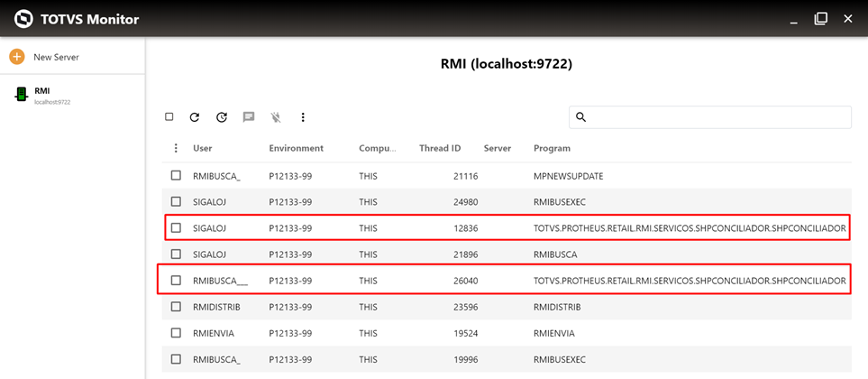
Task: Click the MPNEWSUPDATE program cell
Action: 569,176
